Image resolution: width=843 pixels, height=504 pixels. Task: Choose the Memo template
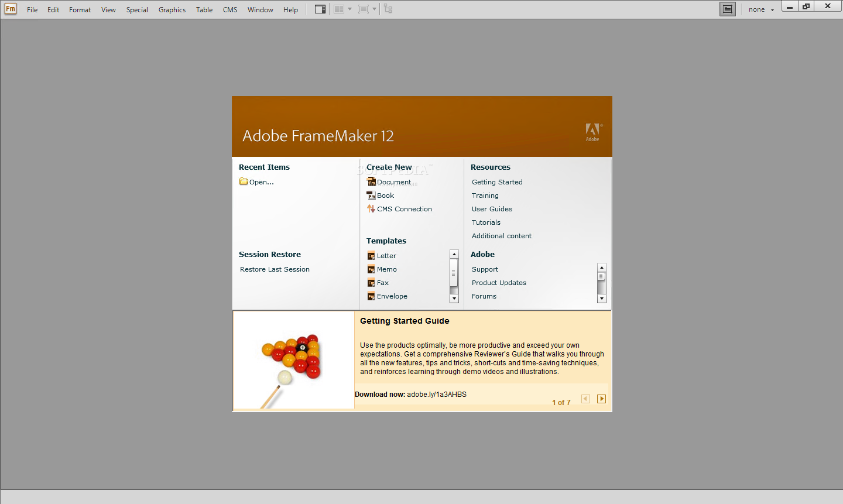(x=387, y=269)
